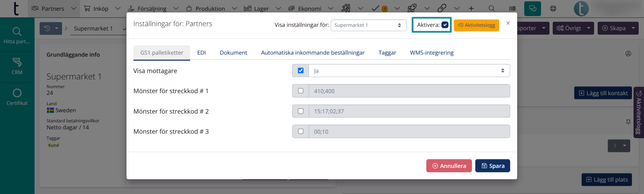Screen dimensions: 644x194
Task: Click the tracezilla logo in top-left
Action: [16, 8]
